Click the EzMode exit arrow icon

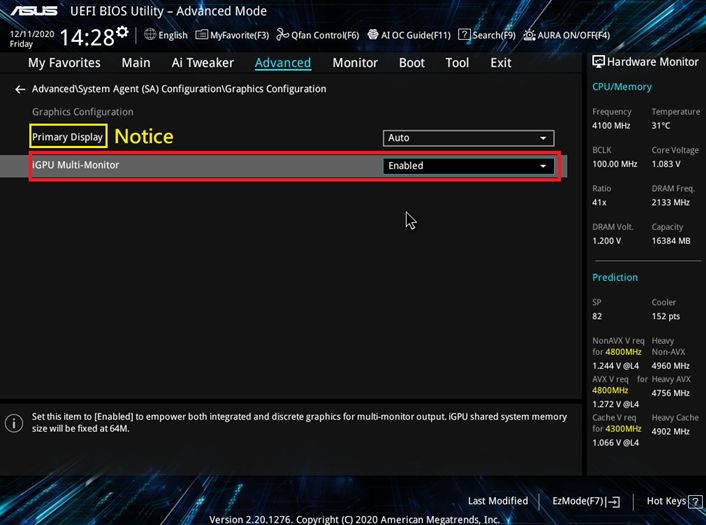point(613,502)
